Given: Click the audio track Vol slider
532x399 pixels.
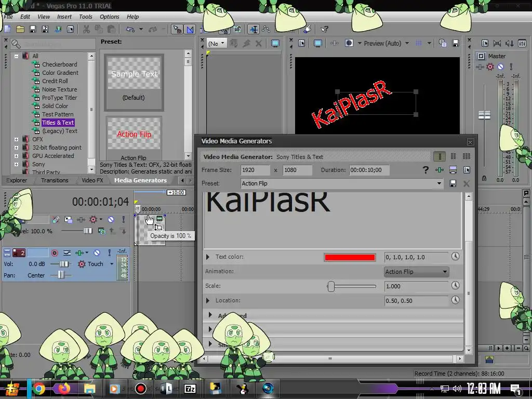Looking at the screenshot, I should [63, 264].
